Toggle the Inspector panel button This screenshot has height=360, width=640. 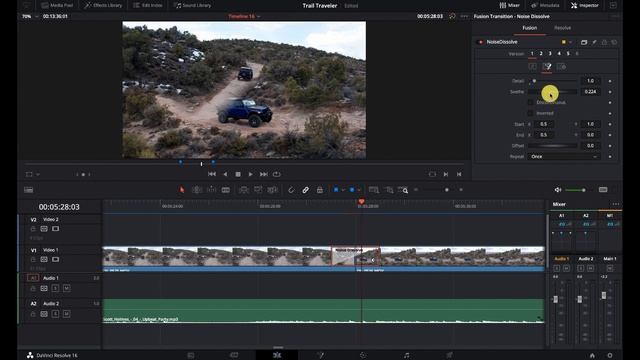coord(585,5)
